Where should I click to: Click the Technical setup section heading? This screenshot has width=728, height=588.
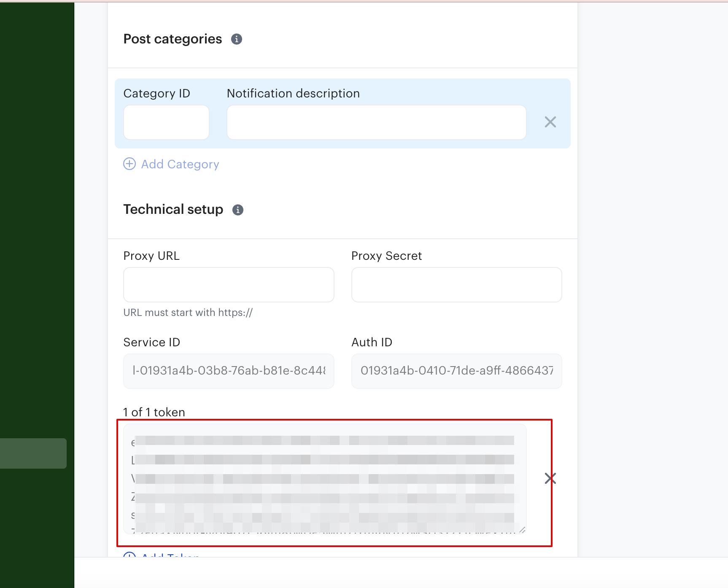(x=173, y=210)
